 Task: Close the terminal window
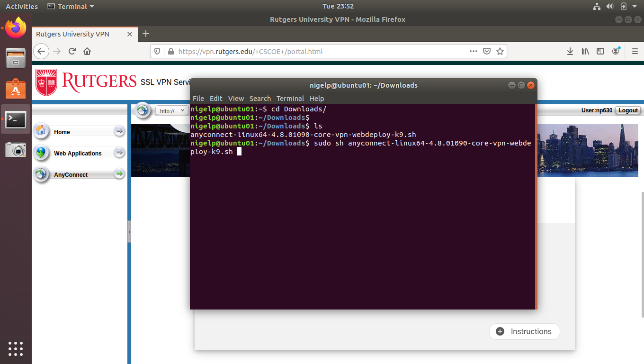coord(531,85)
